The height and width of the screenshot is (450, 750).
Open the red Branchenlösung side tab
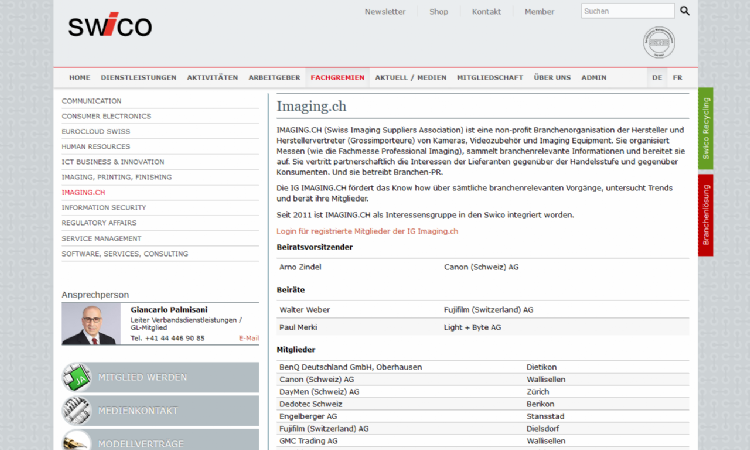(x=706, y=213)
